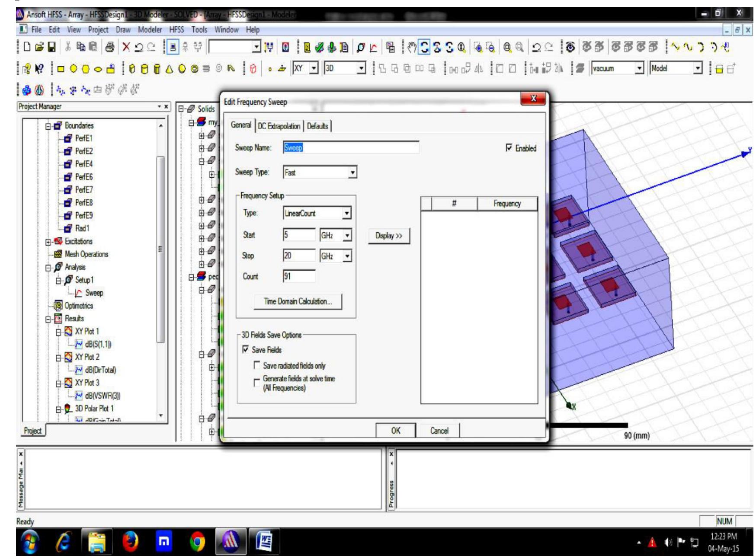Select the Draw rectangle tool

pos(61,69)
